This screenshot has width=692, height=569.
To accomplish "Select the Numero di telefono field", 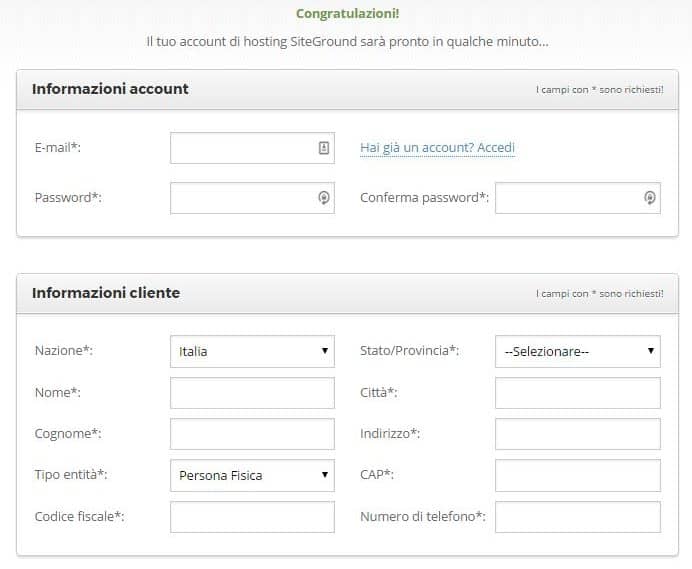I will (x=578, y=517).
